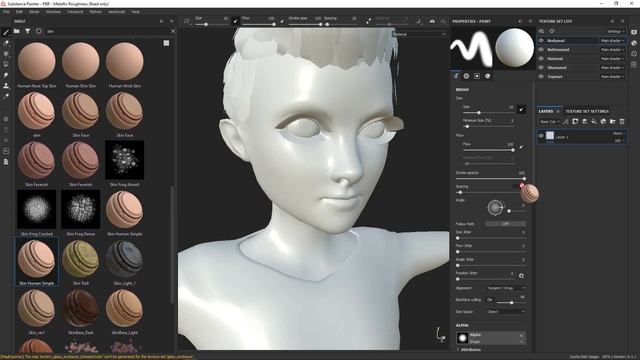Add a folder in Layers panel
Viewport: 640px width, 360px height.
tap(613, 122)
